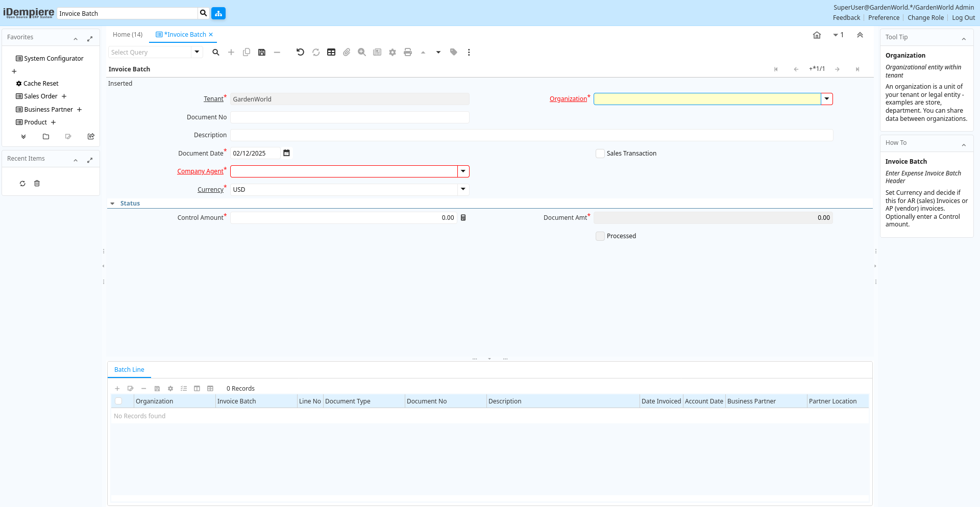This screenshot has height=507, width=980.
Task: Open the toolbar's three-dot more menu
Action: (469, 52)
